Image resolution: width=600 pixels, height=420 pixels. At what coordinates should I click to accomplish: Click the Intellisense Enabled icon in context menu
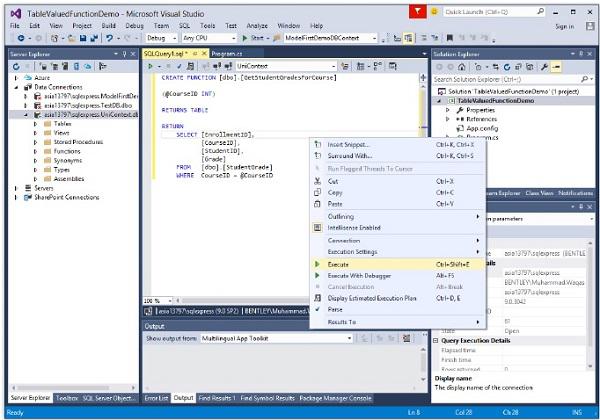coord(317,228)
